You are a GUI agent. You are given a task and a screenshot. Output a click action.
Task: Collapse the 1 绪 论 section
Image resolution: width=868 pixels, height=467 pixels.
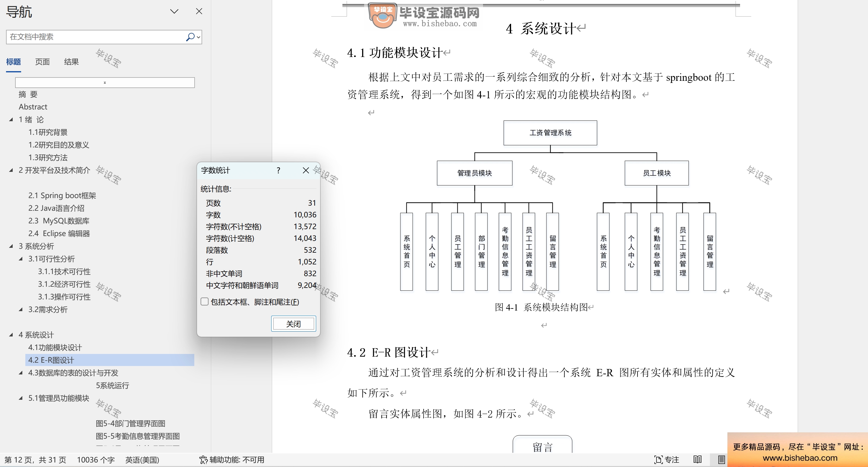tap(11, 119)
